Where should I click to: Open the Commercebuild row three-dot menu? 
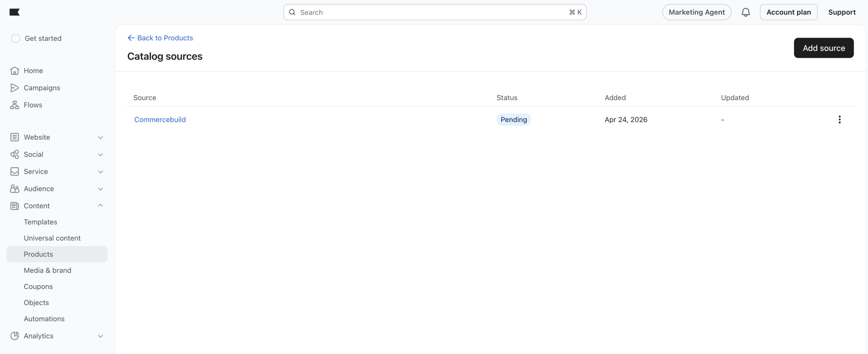[839, 120]
